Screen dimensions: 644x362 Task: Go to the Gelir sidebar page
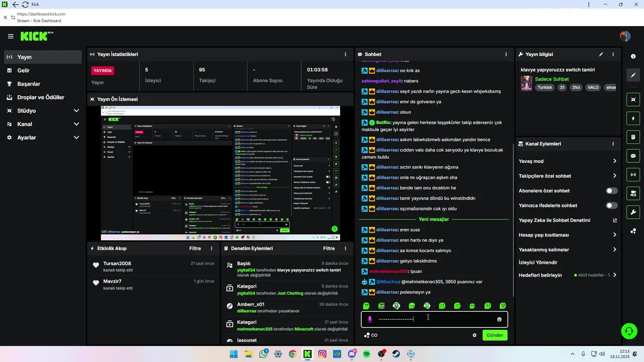pos(43,70)
